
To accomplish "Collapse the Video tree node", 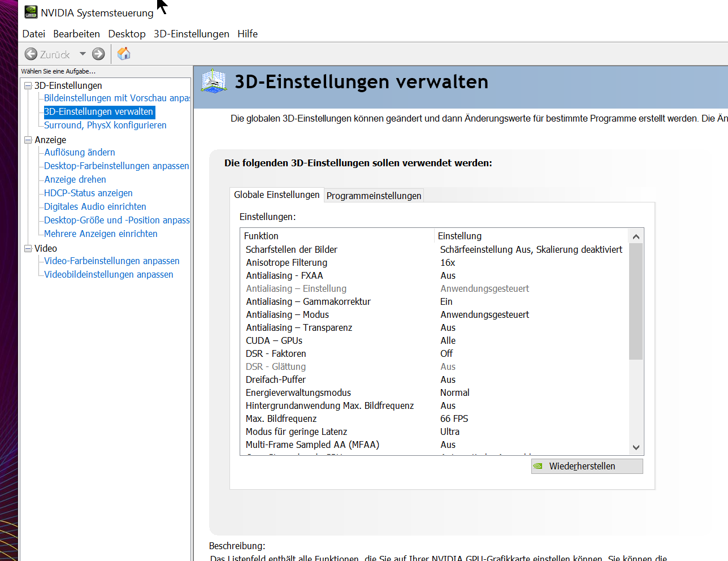I will point(28,248).
